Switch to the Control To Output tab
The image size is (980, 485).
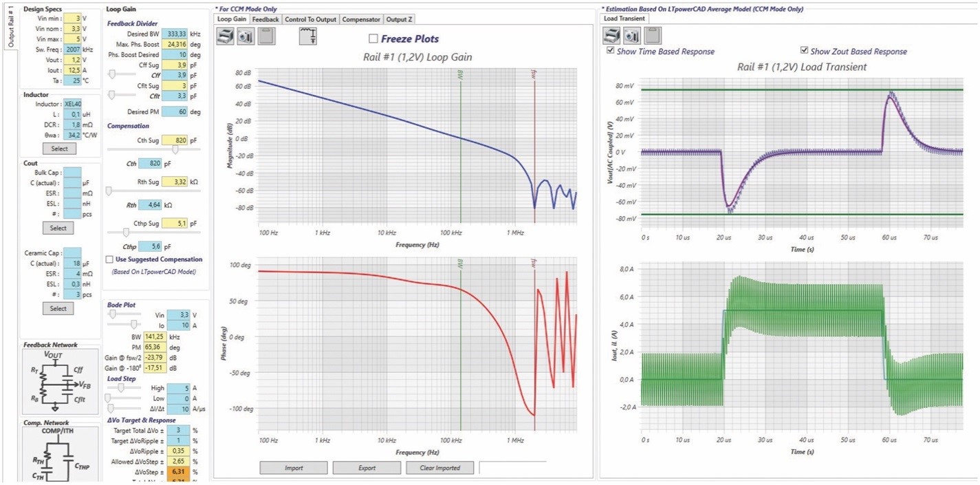tap(310, 19)
